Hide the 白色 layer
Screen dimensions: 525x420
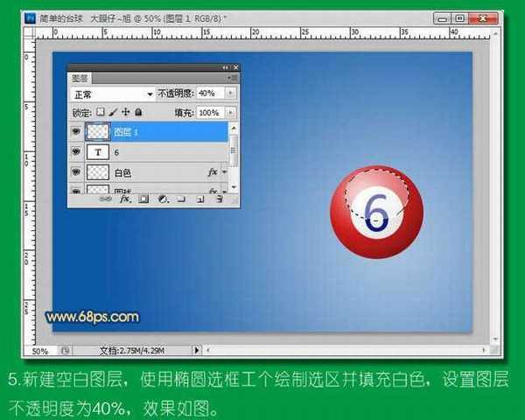[x=77, y=172]
